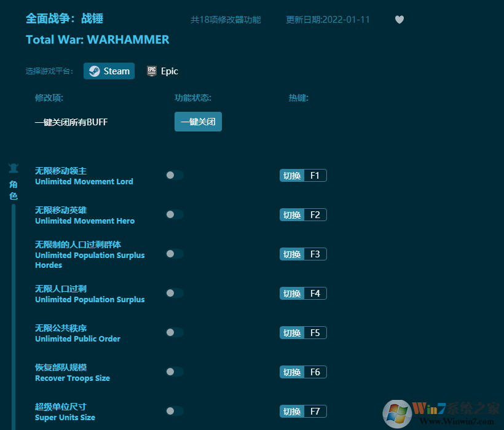Click the 热键: column header

point(299,98)
